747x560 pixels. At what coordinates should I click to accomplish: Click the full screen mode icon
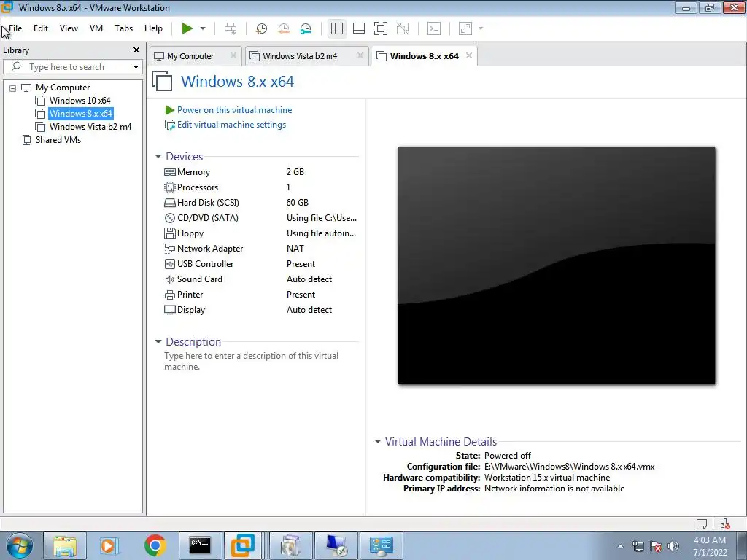pyautogui.click(x=381, y=28)
